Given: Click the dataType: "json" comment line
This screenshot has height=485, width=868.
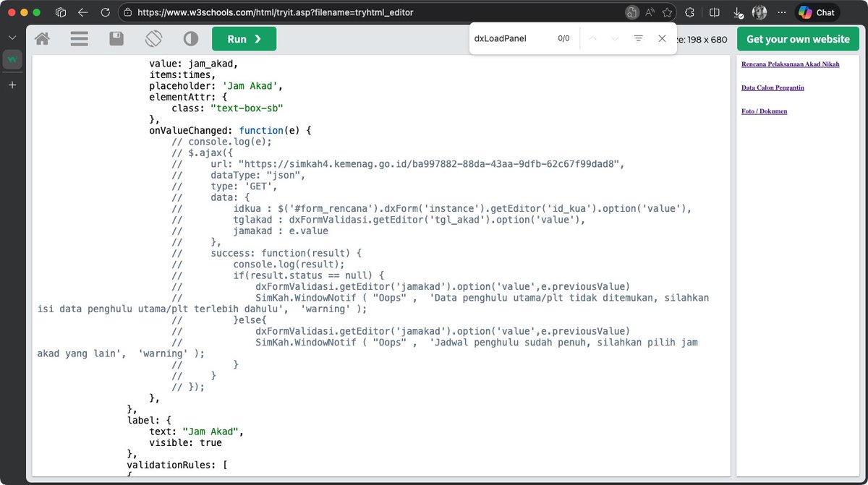Looking at the screenshot, I should pos(239,175).
